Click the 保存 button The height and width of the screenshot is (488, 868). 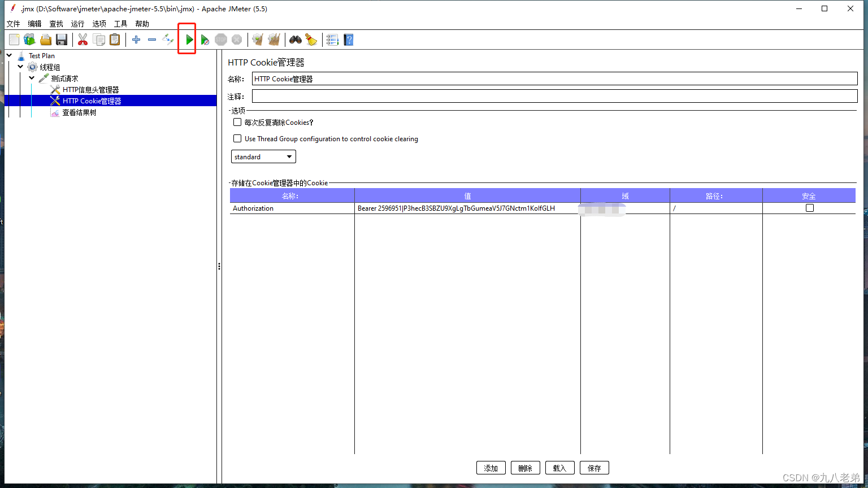click(x=594, y=468)
